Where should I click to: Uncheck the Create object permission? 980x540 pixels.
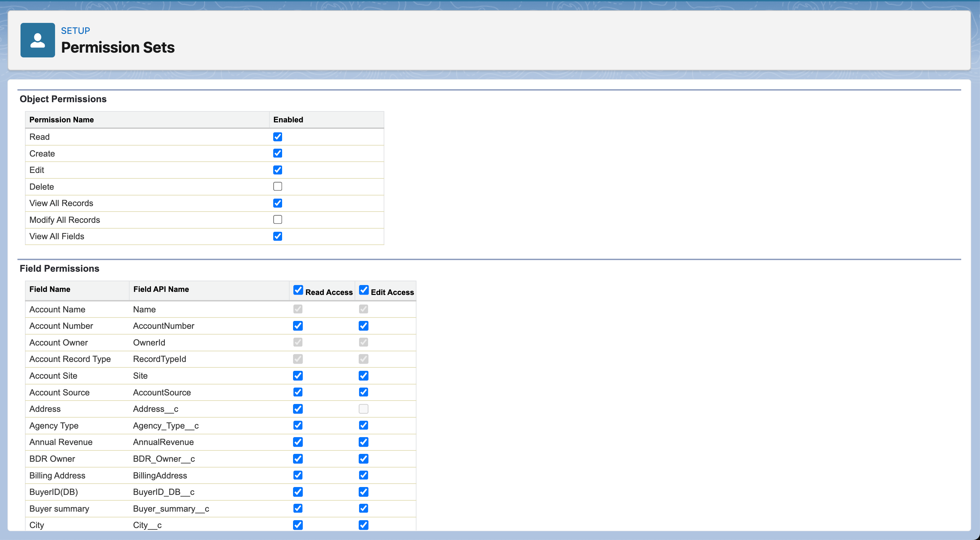[x=278, y=153]
